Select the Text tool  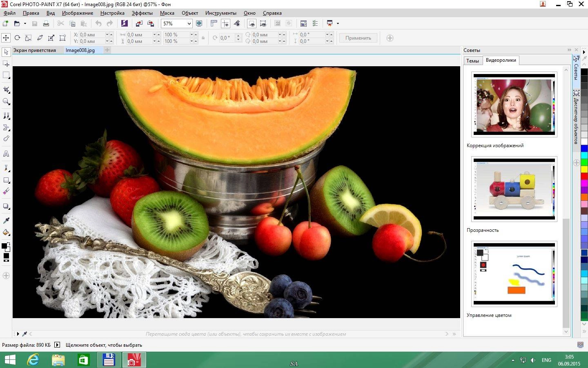click(x=6, y=154)
